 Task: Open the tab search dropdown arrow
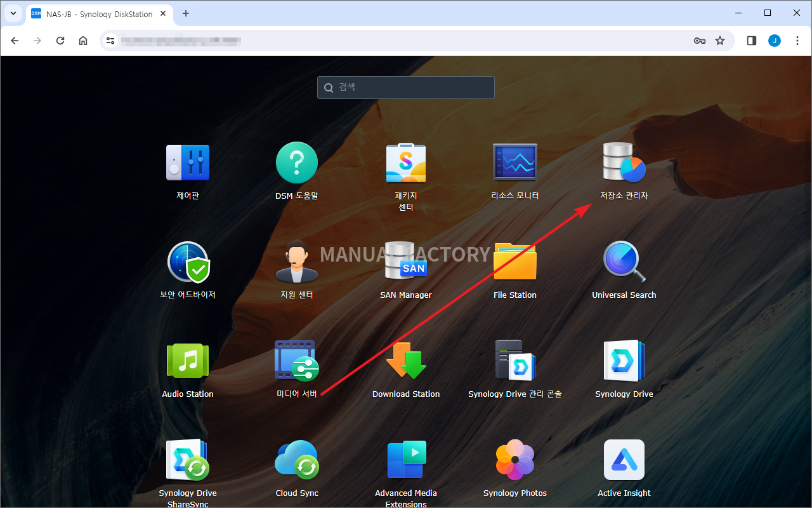(x=13, y=13)
